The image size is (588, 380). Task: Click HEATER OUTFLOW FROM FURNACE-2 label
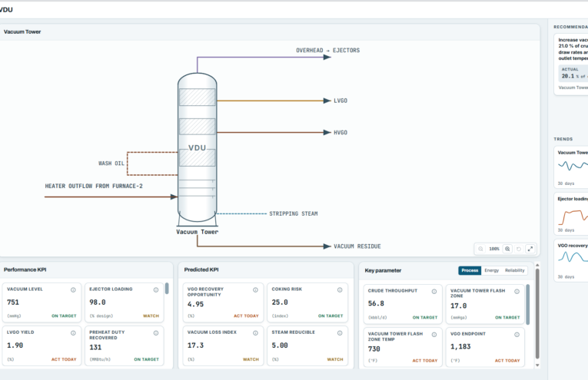94,186
